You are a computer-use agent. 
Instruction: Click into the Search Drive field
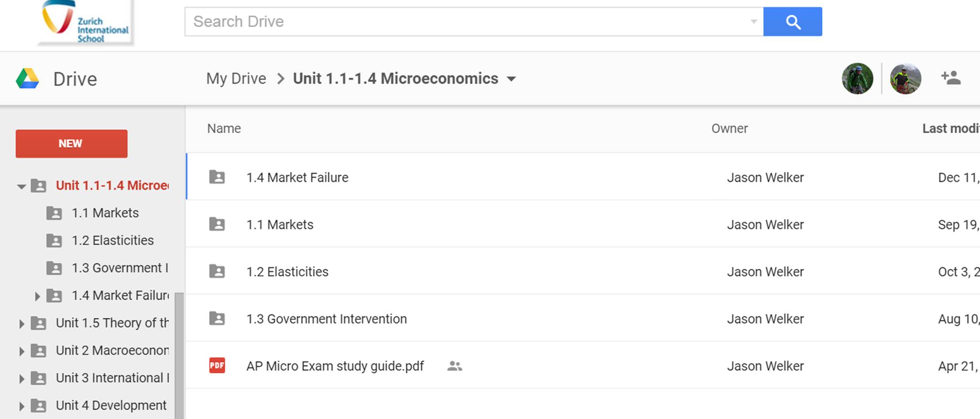coord(467,21)
